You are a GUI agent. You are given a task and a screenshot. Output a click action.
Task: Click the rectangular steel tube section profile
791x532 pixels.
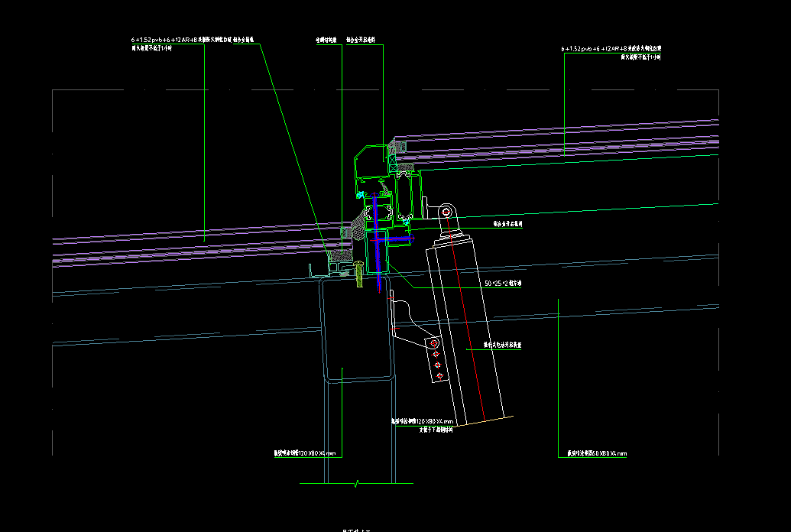pyautogui.click(x=357, y=328)
